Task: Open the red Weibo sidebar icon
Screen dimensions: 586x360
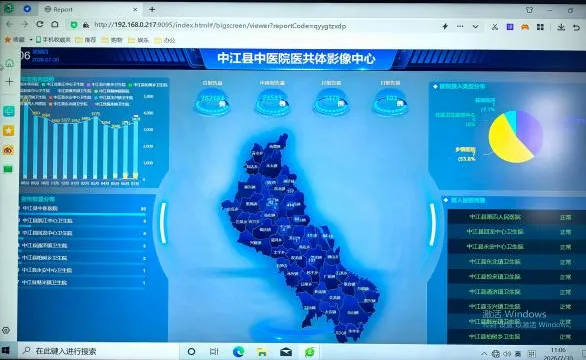Action: click(x=8, y=150)
